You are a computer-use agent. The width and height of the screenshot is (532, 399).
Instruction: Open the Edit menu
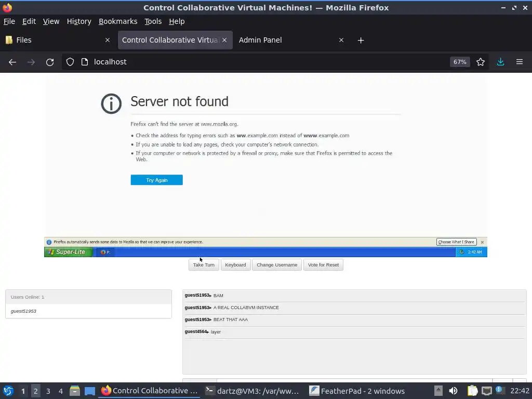pos(29,21)
